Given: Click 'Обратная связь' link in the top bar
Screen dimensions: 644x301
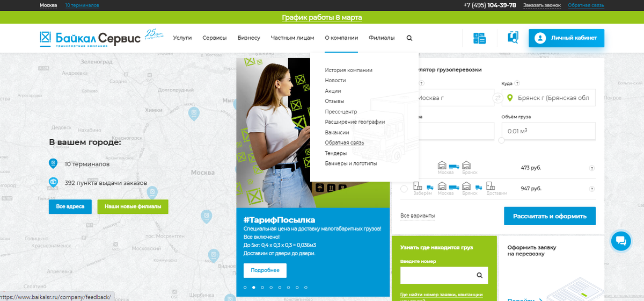Looking at the screenshot, I should [x=586, y=5].
